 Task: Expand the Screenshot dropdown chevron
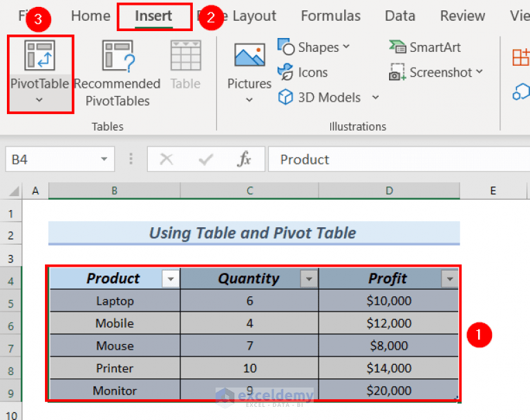[x=480, y=72]
